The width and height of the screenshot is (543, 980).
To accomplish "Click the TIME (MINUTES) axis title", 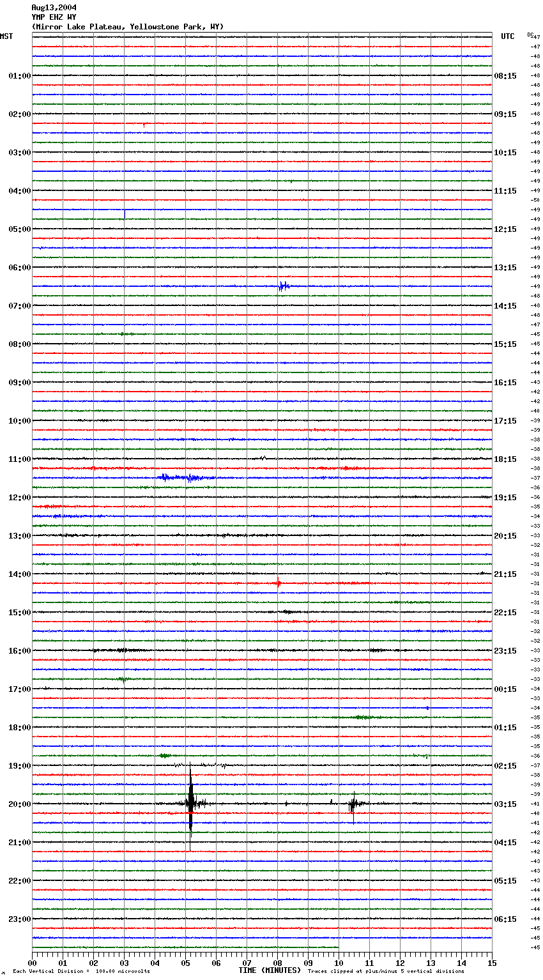I will pyautogui.click(x=270, y=970).
